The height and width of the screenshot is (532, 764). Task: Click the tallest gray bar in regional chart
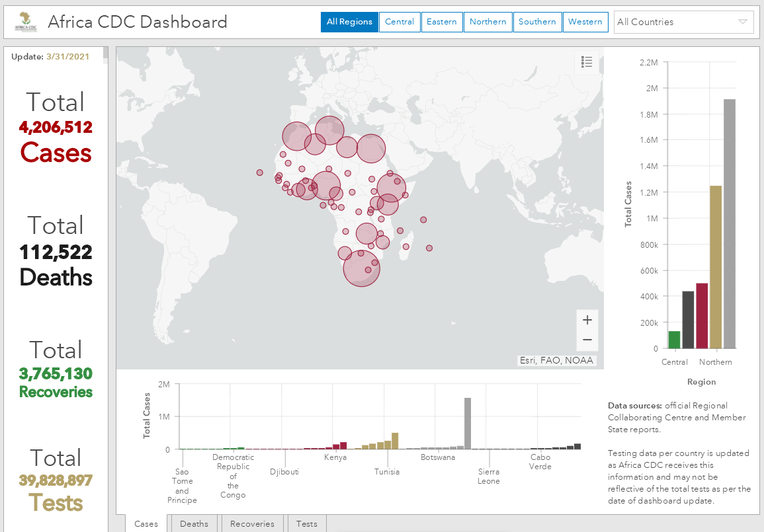pyautogui.click(x=730, y=223)
